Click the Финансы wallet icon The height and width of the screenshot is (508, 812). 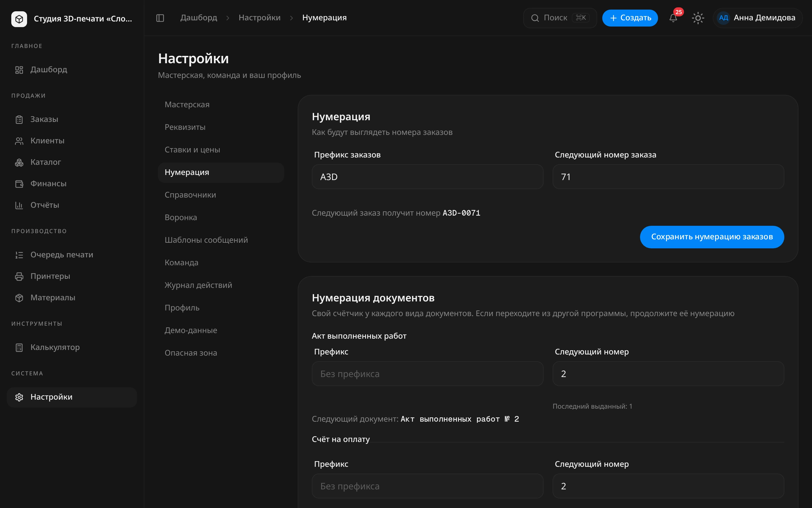pyautogui.click(x=19, y=184)
